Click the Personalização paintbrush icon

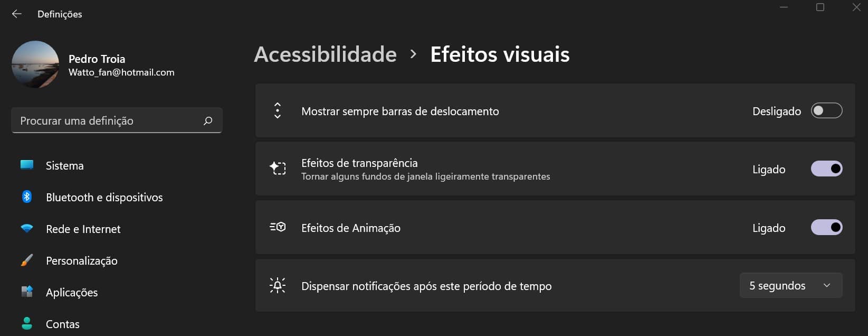pos(27,260)
